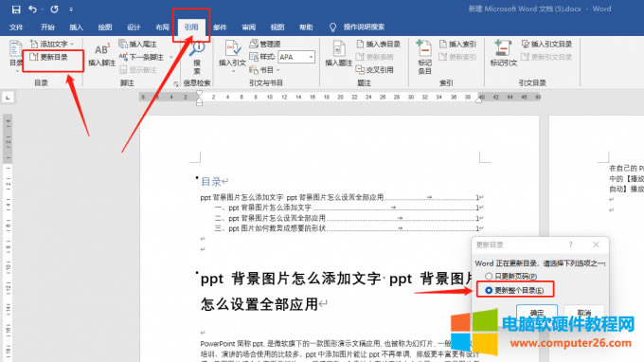Screen dimensions: 644x362
Task: Expand the 添加文字 dropdown
Action: (72, 44)
